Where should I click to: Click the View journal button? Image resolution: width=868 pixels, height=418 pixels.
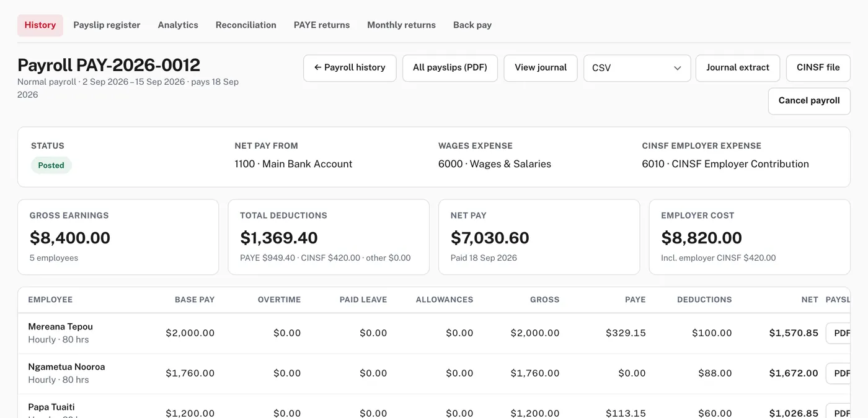click(x=541, y=68)
